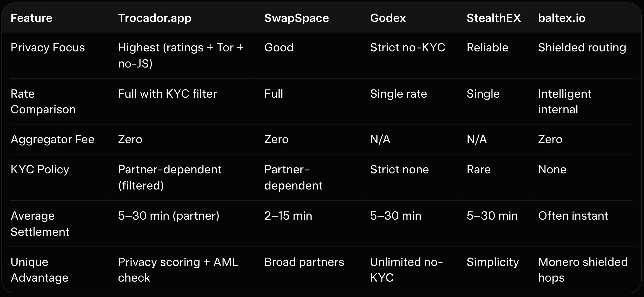Click the 'Broad partners' cell
Viewport: 644px width, 297px height.
pos(304,262)
